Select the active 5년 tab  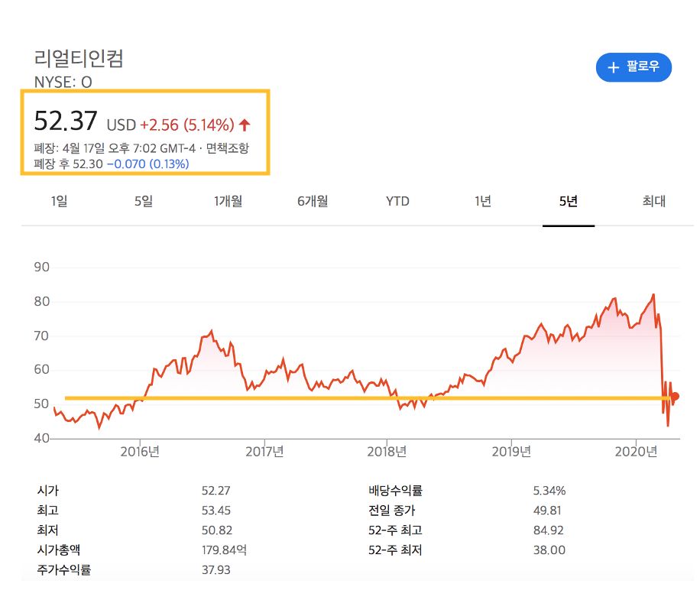[x=569, y=201]
